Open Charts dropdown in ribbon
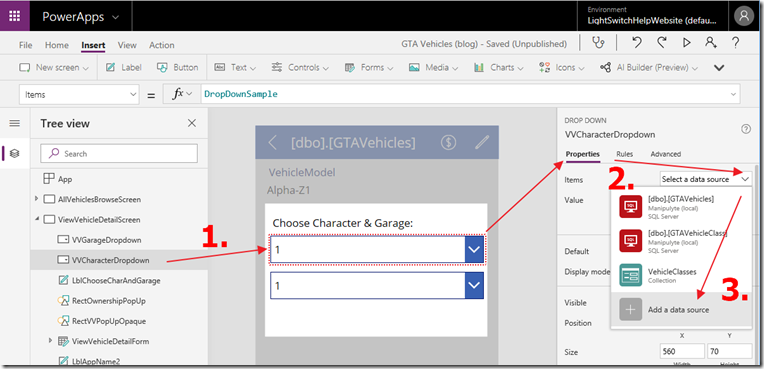Viewport: 764px width, 369px height. (498, 67)
